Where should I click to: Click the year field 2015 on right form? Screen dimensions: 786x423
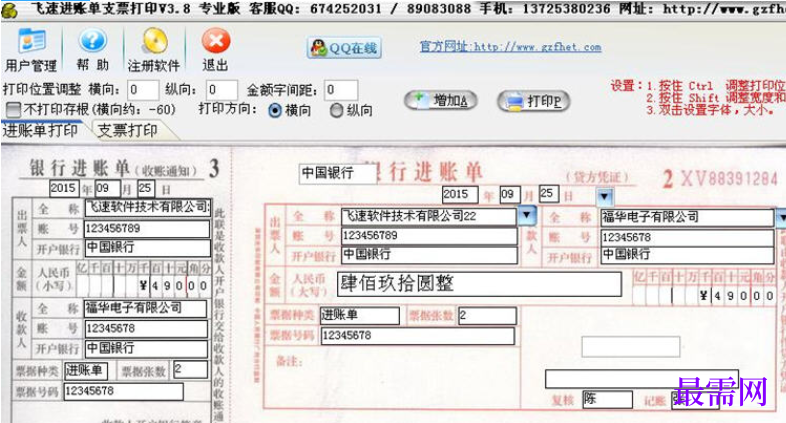pyautogui.click(x=460, y=194)
